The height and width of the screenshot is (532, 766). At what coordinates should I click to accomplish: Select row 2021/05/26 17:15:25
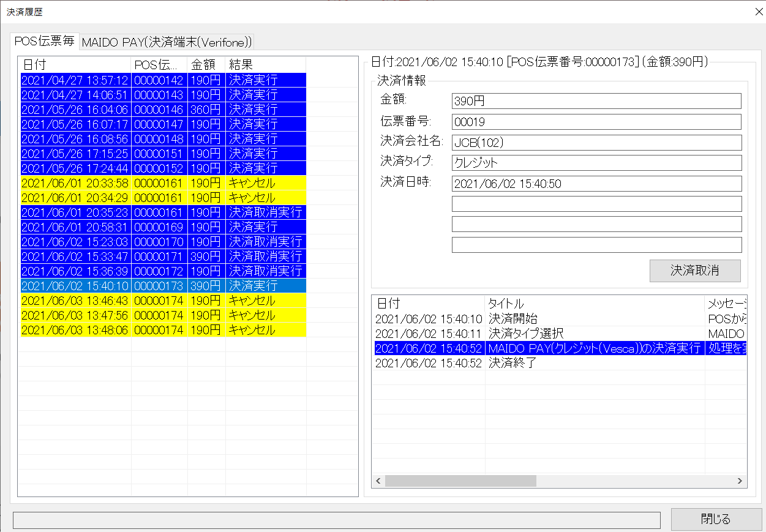pyautogui.click(x=163, y=154)
